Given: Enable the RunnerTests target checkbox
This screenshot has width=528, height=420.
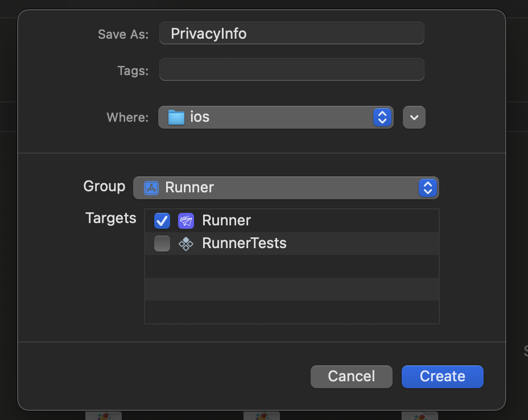Looking at the screenshot, I should point(162,244).
